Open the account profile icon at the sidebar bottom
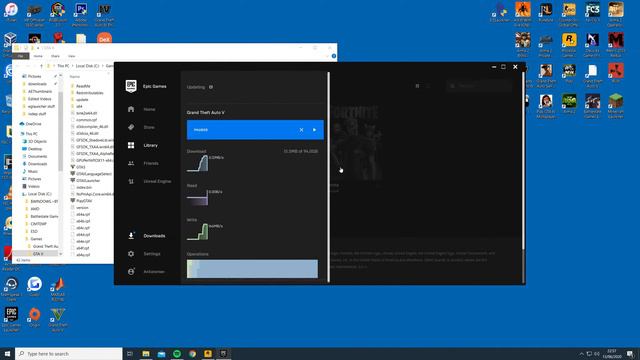 click(131, 271)
